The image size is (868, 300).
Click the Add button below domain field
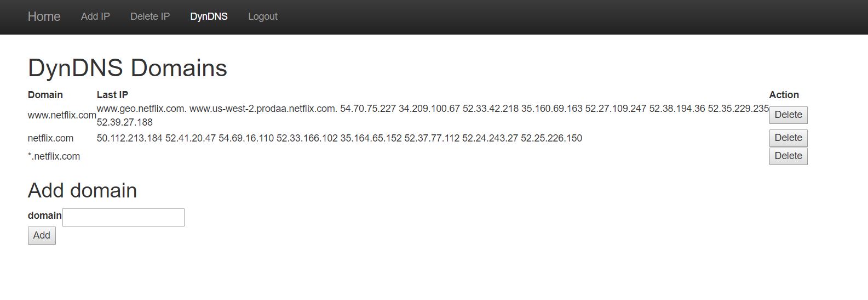(x=42, y=236)
